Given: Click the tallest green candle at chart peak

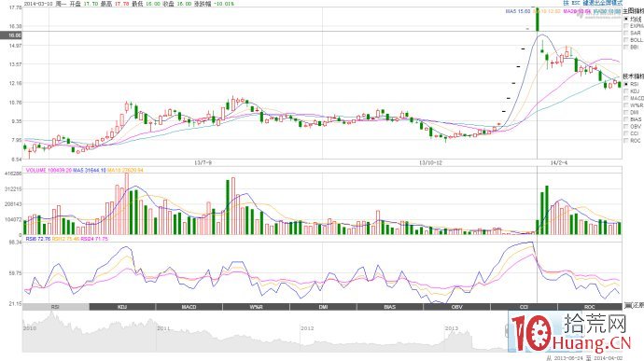Looking at the screenshot, I should coord(537,19).
